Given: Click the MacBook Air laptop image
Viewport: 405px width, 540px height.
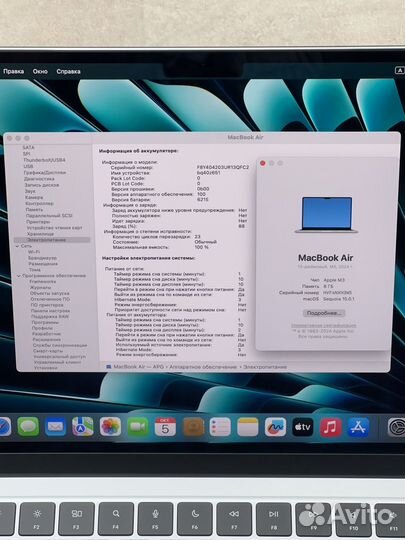Looking at the screenshot, I should [x=327, y=215].
